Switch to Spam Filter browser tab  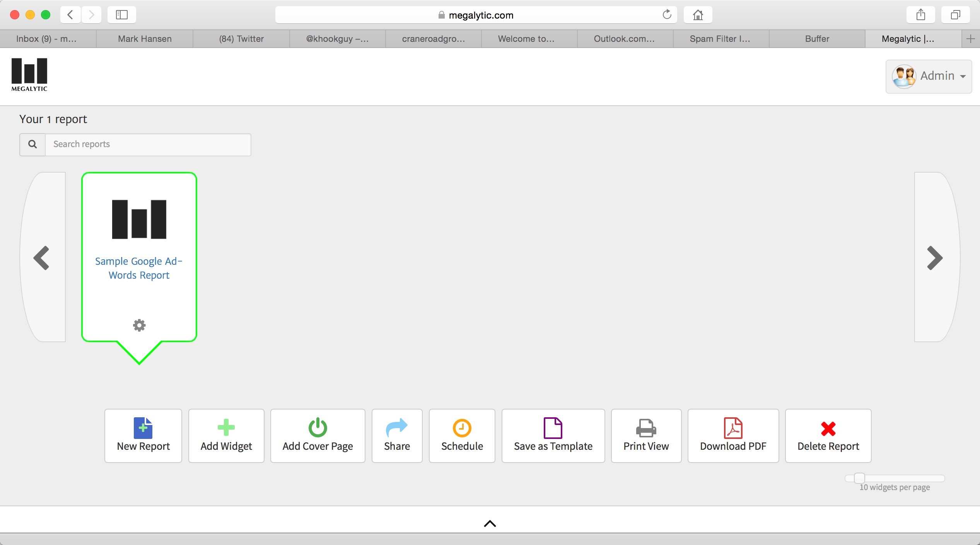pos(721,39)
